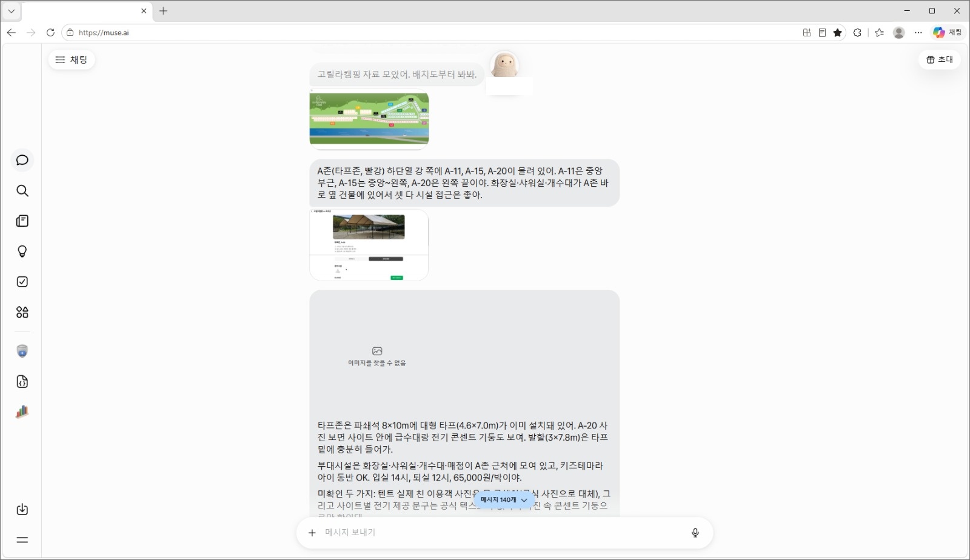
Task: Open the notebook library sidebar icon
Action: tap(22, 221)
